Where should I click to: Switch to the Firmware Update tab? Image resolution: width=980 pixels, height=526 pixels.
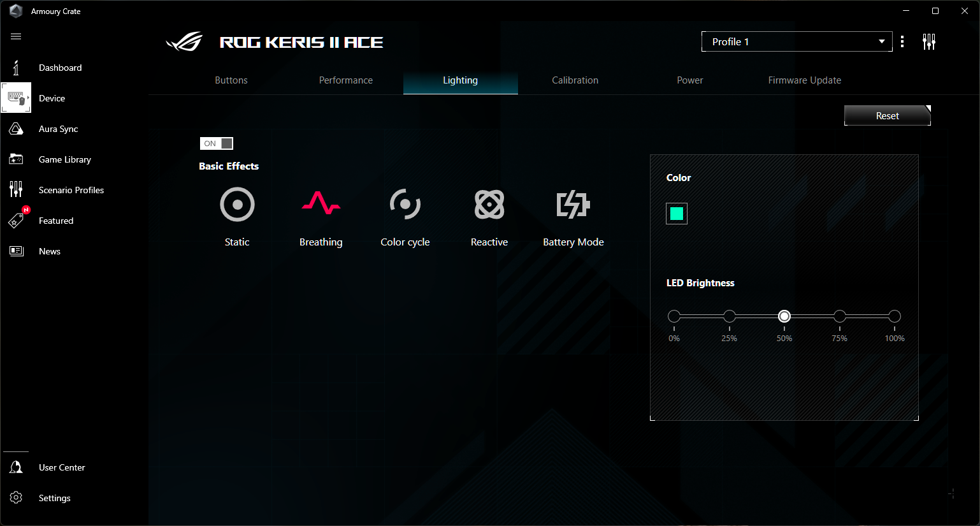pos(805,80)
